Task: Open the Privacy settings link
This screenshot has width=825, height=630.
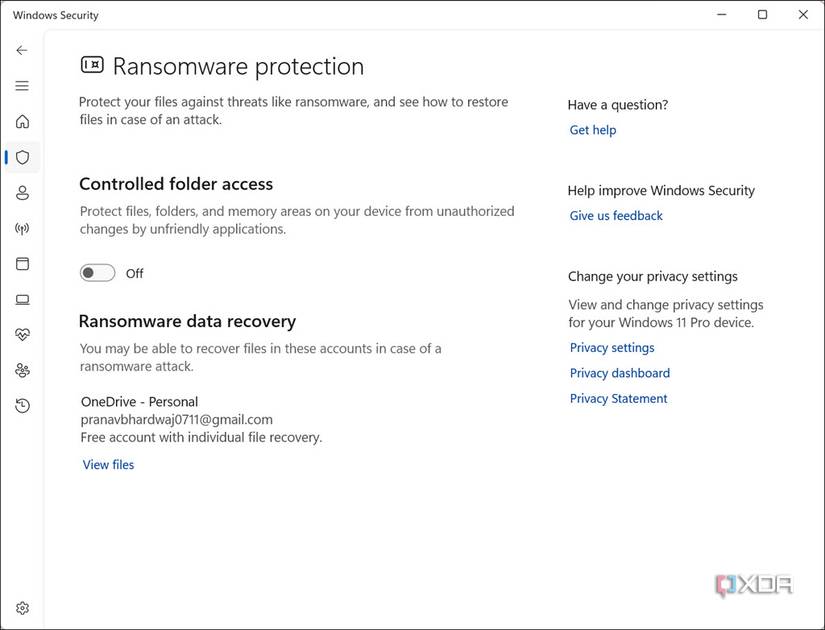Action: pyautogui.click(x=612, y=347)
